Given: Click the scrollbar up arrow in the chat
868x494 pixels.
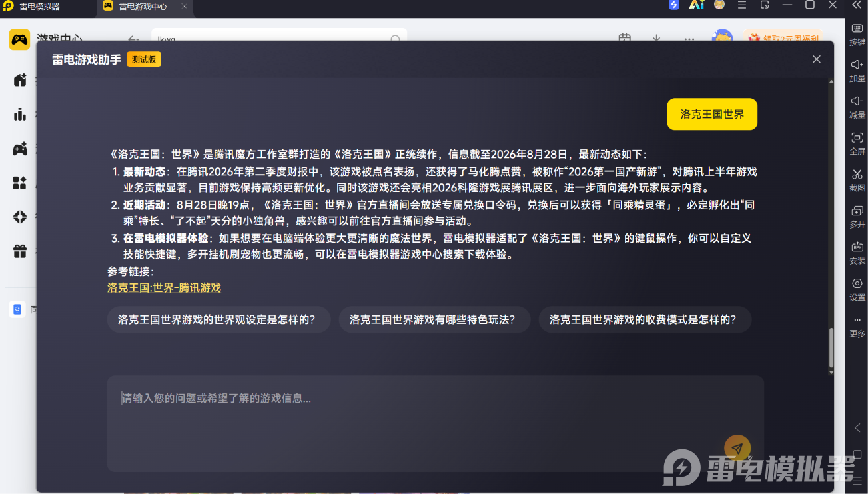Looking at the screenshot, I should 831,82.
